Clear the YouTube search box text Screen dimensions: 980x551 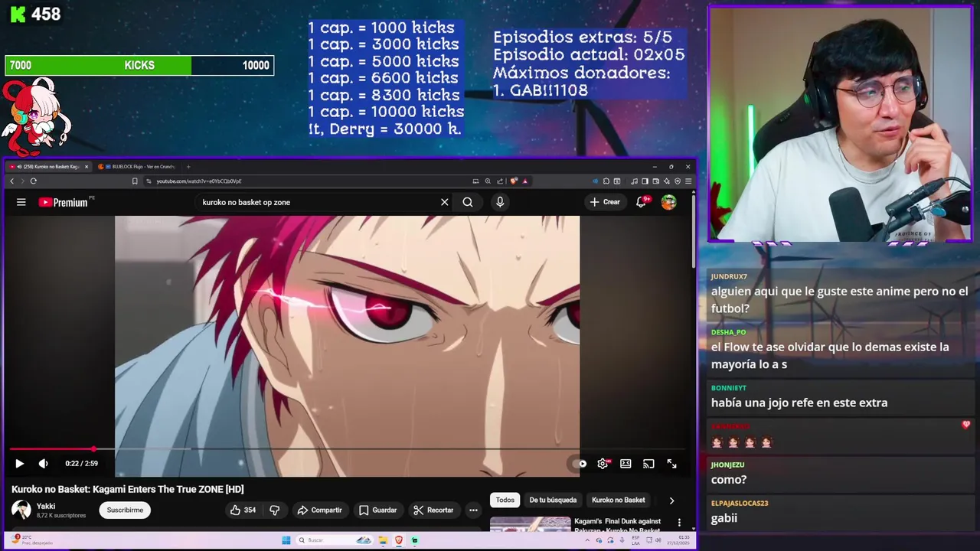pos(444,202)
